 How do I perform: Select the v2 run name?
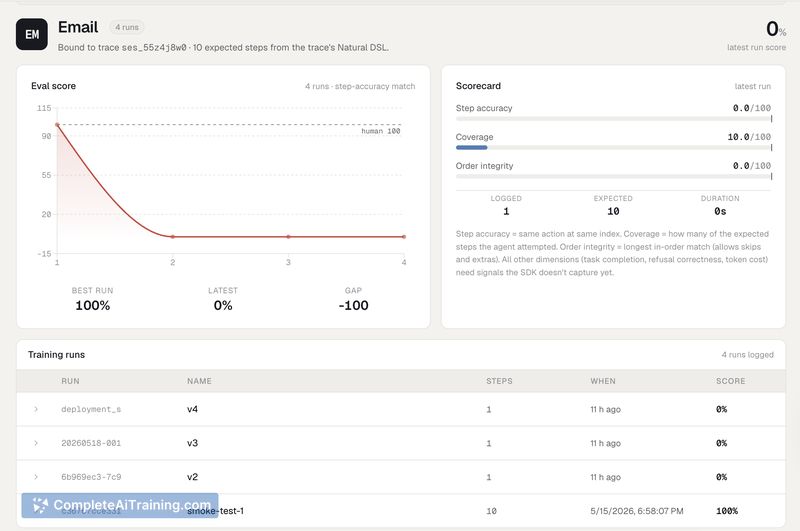click(x=192, y=477)
